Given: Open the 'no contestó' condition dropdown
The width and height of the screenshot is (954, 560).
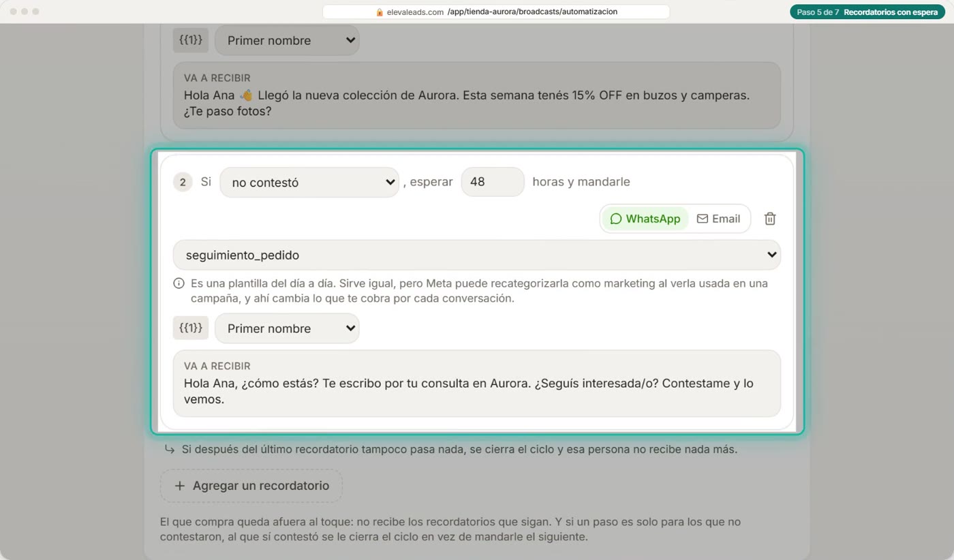Looking at the screenshot, I should point(309,183).
